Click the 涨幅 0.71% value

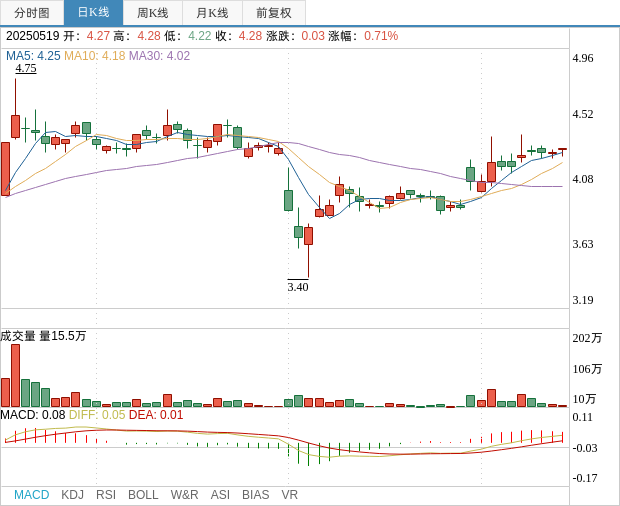[381, 36]
